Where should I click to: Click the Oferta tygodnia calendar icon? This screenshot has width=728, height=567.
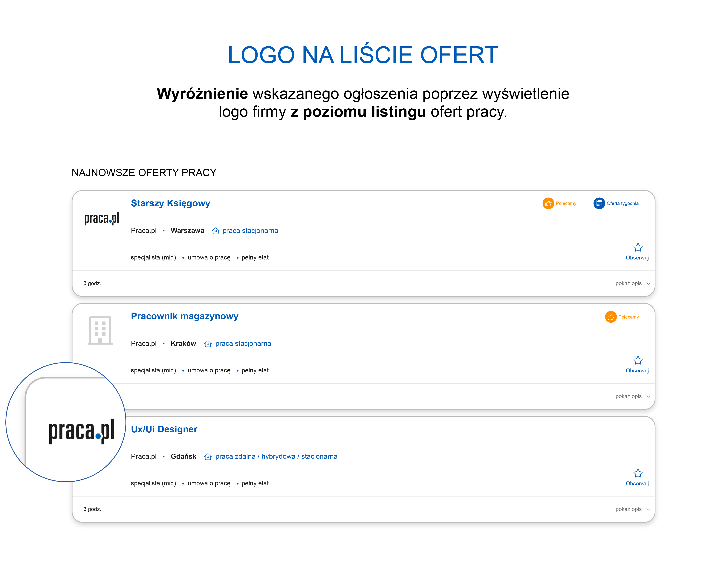(599, 203)
